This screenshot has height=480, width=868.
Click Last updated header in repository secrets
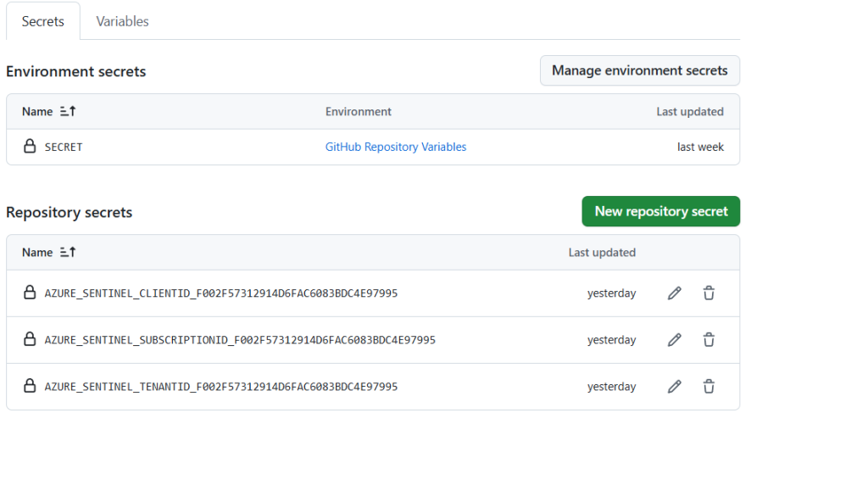coord(602,253)
